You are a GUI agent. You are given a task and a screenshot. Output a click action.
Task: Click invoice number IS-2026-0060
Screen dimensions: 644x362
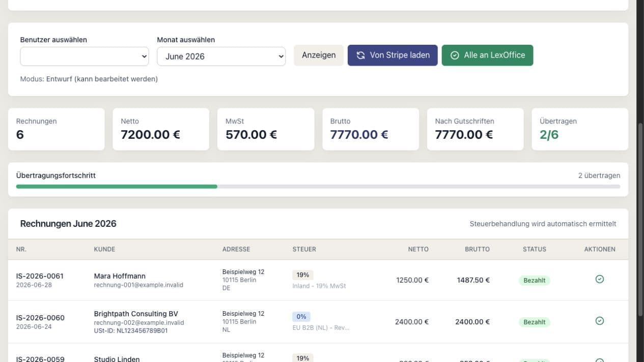tap(40, 318)
